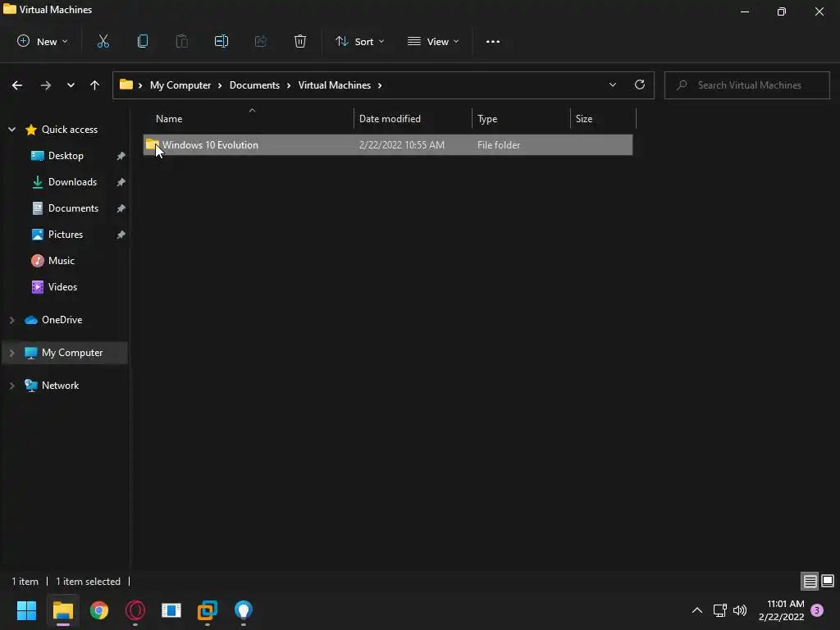Sort by the Type column header
Screen dimensions: 840x630
521,119
